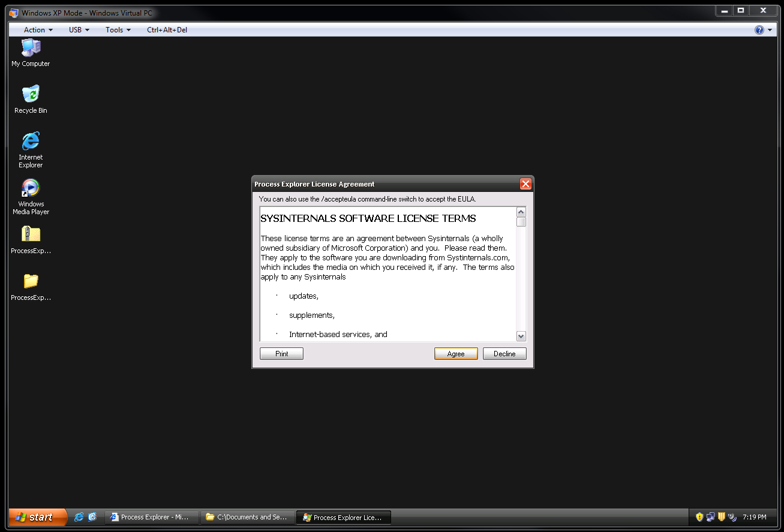The width and height of the screenshot is (784, 532).
Task: Send Ctrl+Alt+Del to the virtual machine
Action: point(167,30)
